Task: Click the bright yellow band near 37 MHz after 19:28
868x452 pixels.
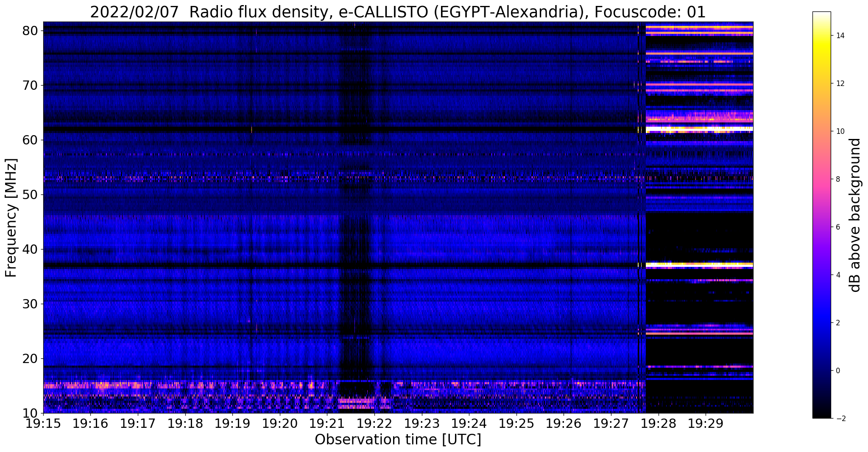Action: [x=699, y=264]
